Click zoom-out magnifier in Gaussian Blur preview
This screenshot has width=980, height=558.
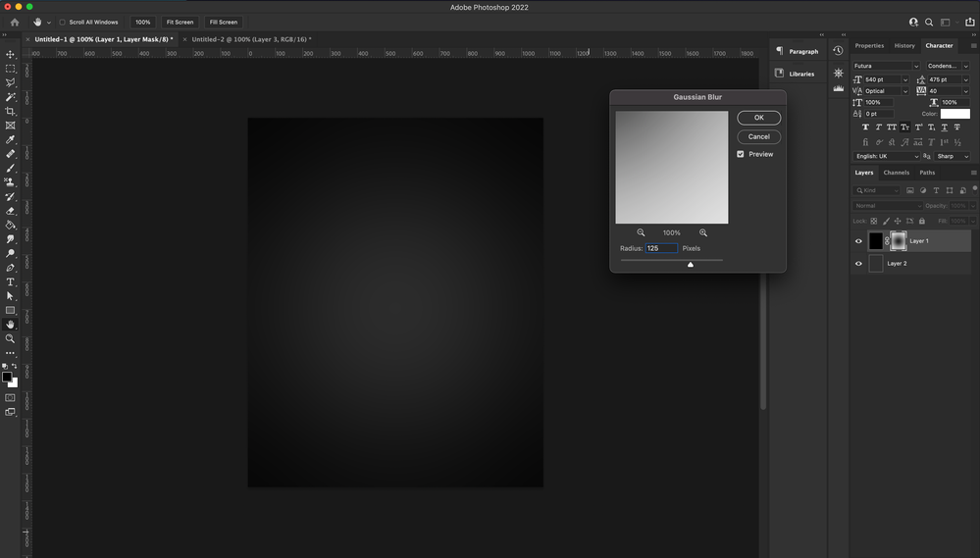point(641,232)
